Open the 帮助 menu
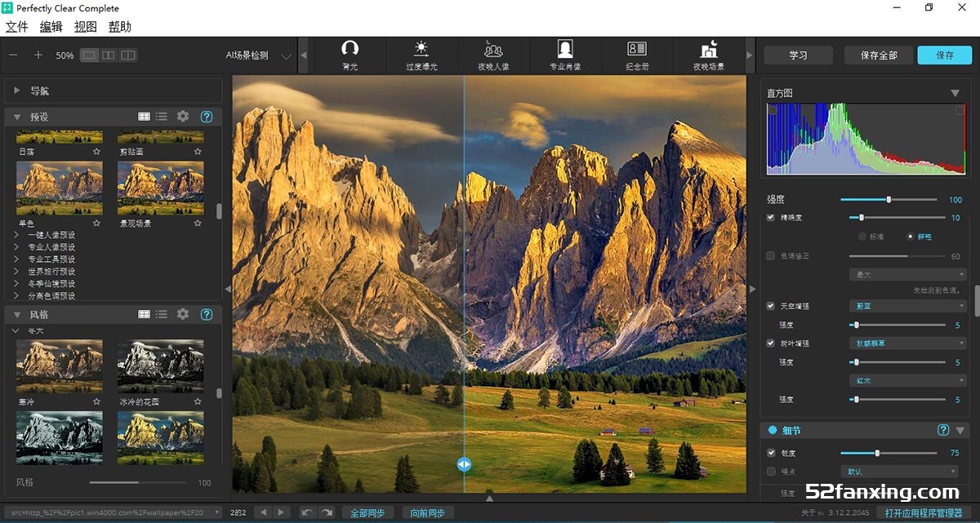The height and width of the screenshot is (523, 980). pos(119,27)
